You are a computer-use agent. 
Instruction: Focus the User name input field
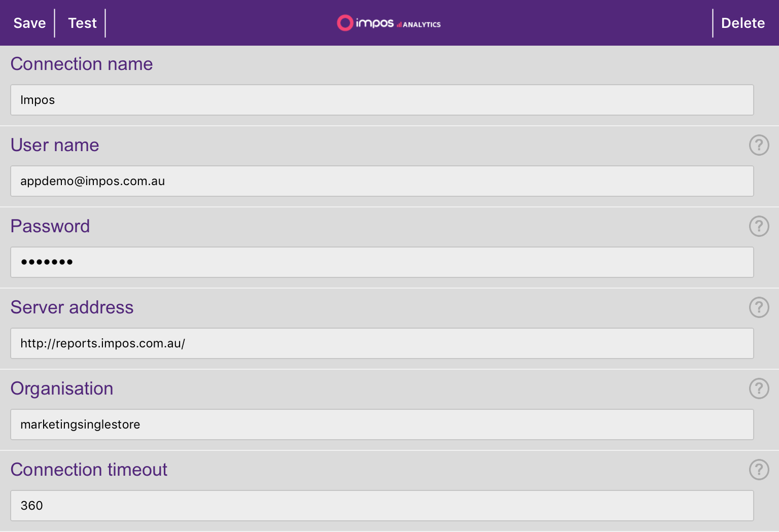[x=382, y=181]
